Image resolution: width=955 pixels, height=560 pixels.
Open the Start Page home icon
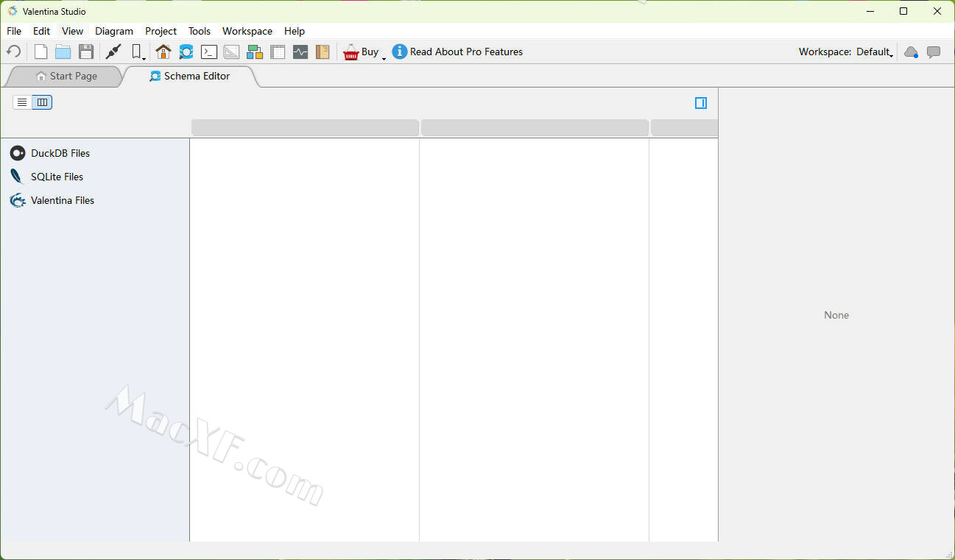pos(163,52)
